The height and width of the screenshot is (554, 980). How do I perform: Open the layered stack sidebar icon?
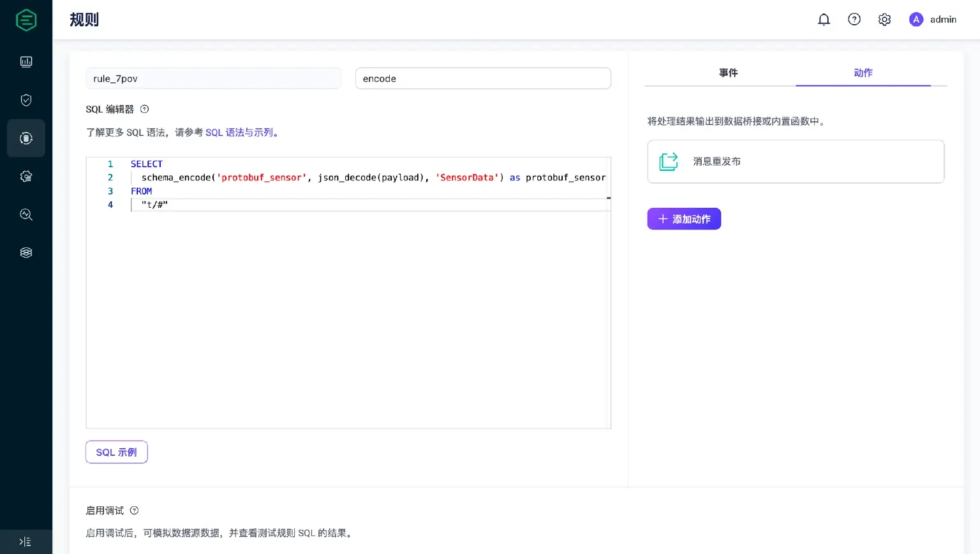(26, 253)
